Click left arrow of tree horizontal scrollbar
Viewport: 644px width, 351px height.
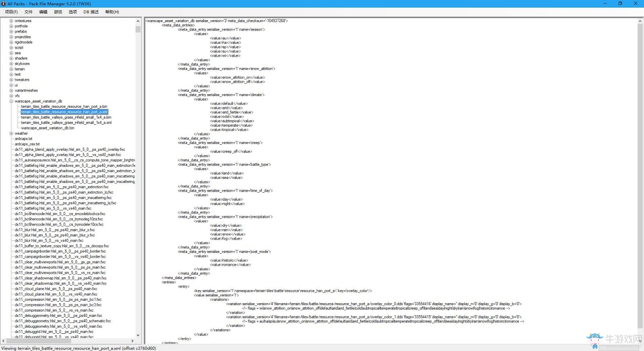(x=4, y=341)
